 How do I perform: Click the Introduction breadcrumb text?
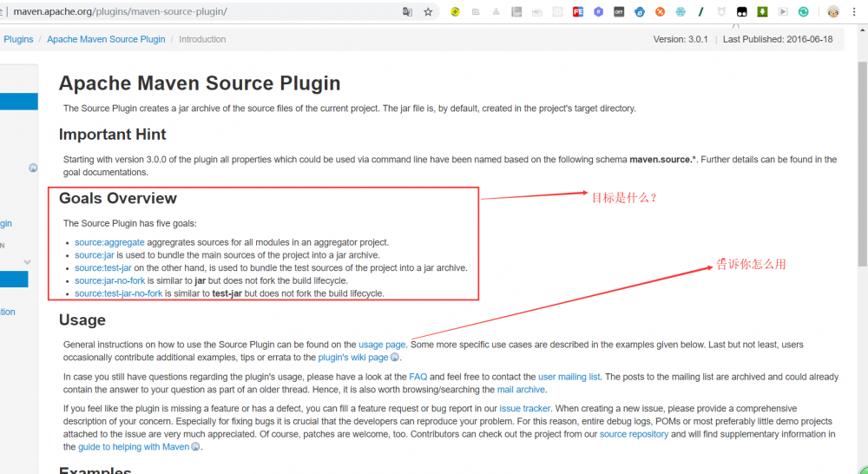tap(202, 39)
